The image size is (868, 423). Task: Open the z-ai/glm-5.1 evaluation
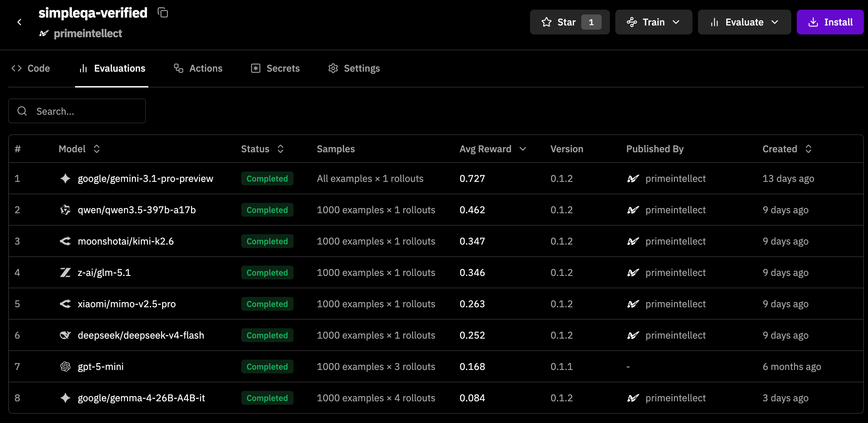point(104,272)
